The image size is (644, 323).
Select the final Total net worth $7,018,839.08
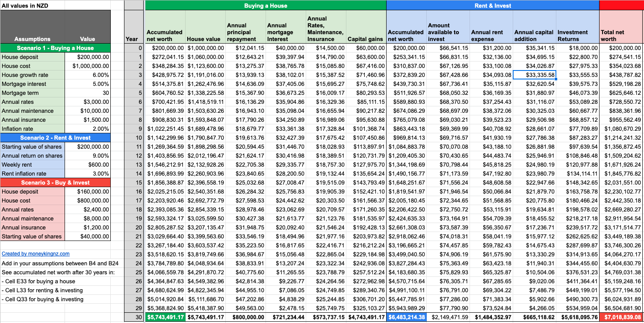[x=621, y=318]
